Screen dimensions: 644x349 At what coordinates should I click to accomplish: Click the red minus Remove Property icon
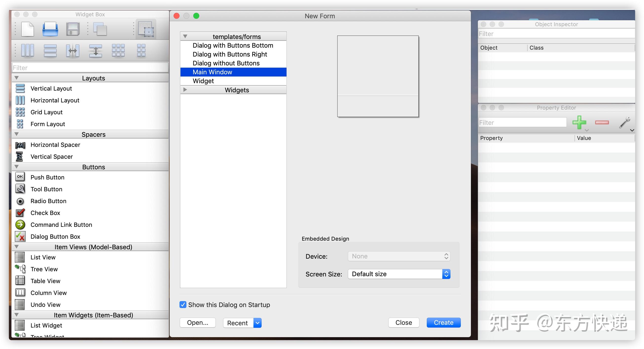pyautogui.click(x=602, y=122)
